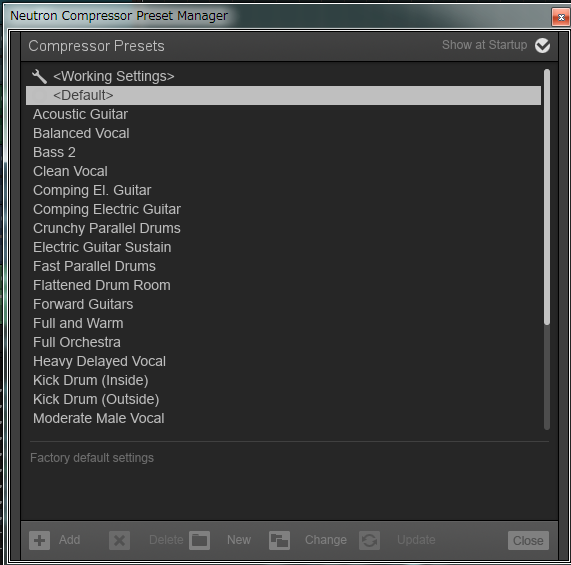Click the Change label
Screen dimensions: 571x565
tap(326, 540)
